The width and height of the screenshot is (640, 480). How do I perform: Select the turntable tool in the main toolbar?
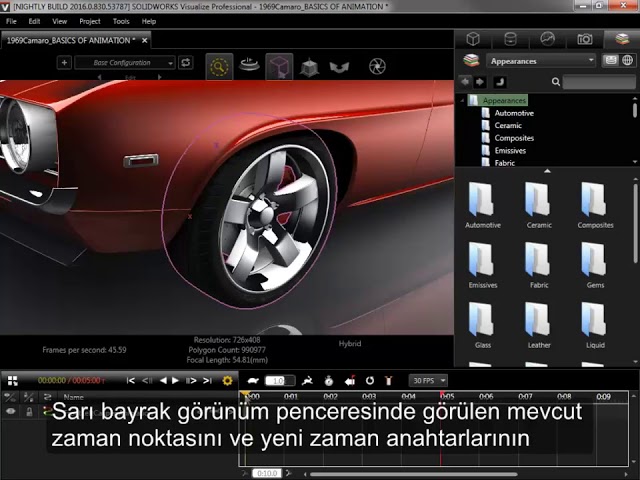[250, 66]
